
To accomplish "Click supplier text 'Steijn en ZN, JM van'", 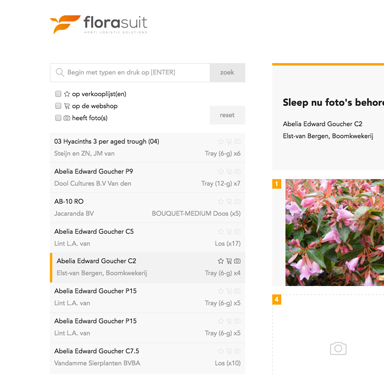I will pos(84,153).
